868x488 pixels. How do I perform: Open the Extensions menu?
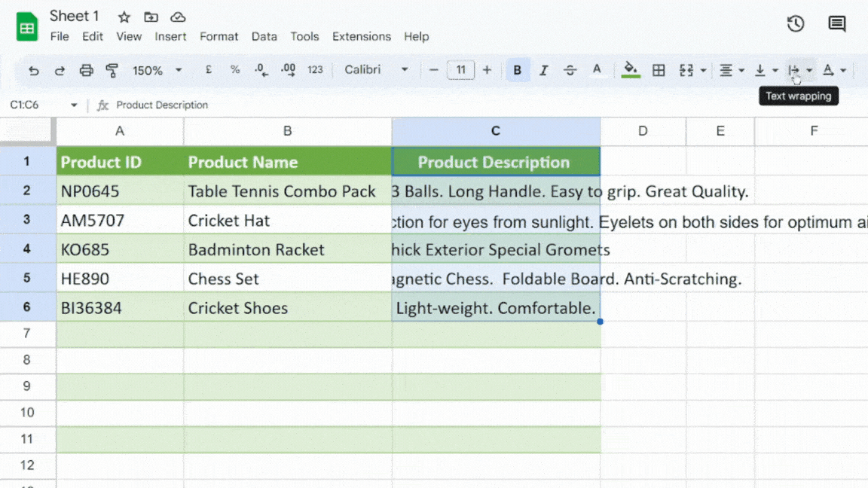point(361,36)
